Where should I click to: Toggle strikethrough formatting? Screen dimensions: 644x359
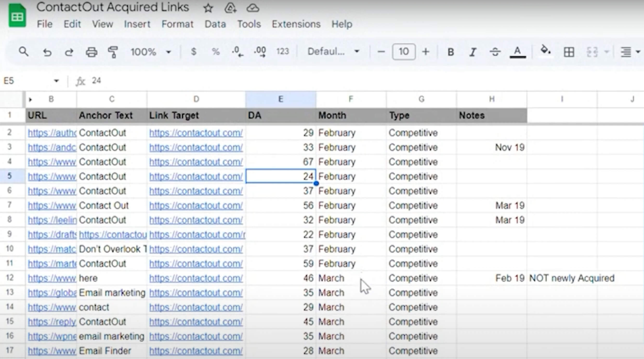[x=495, y=52]
